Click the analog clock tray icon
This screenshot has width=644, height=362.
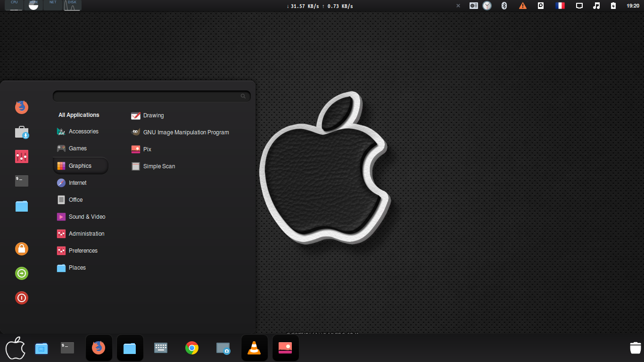coord(487,6)
